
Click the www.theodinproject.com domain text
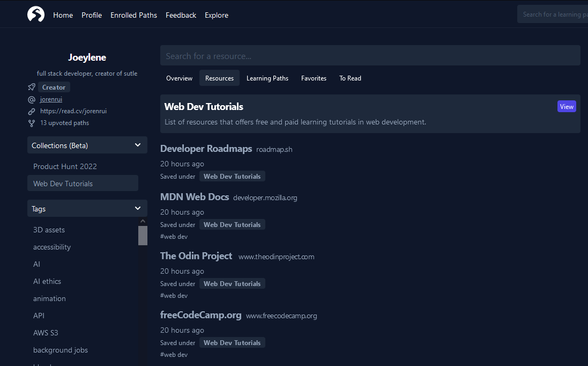coord(277,257)
